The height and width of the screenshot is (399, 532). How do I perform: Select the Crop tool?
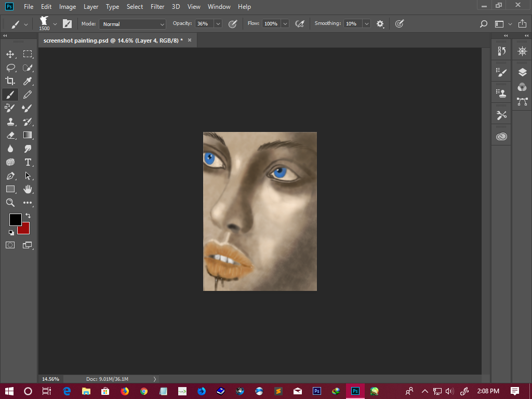pyautogui.click(x=10, y=81)
